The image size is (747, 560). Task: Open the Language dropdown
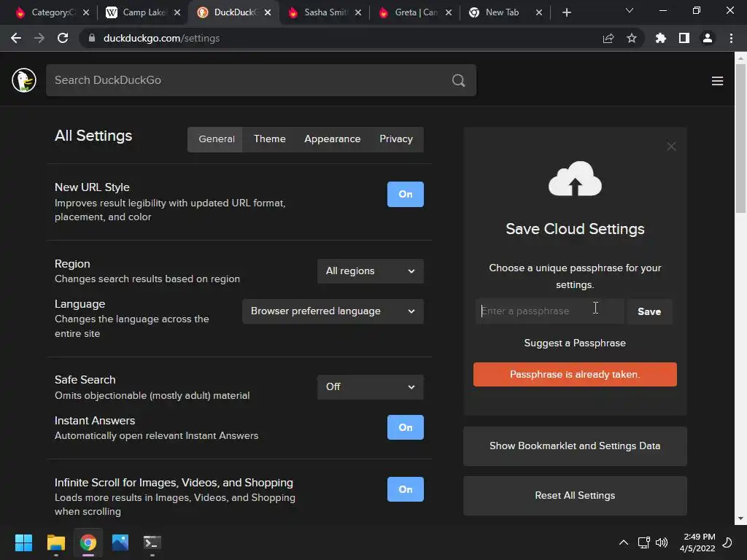(333, 311)
